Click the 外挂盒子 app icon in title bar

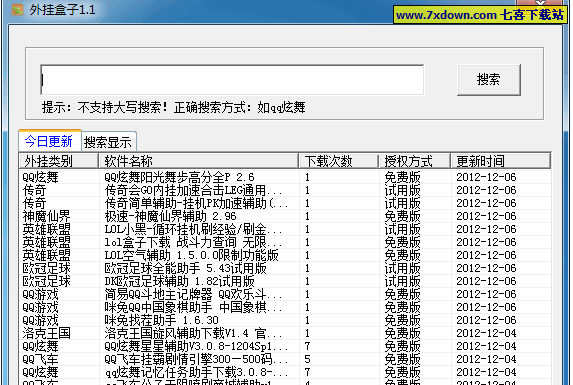click(17, 10)
